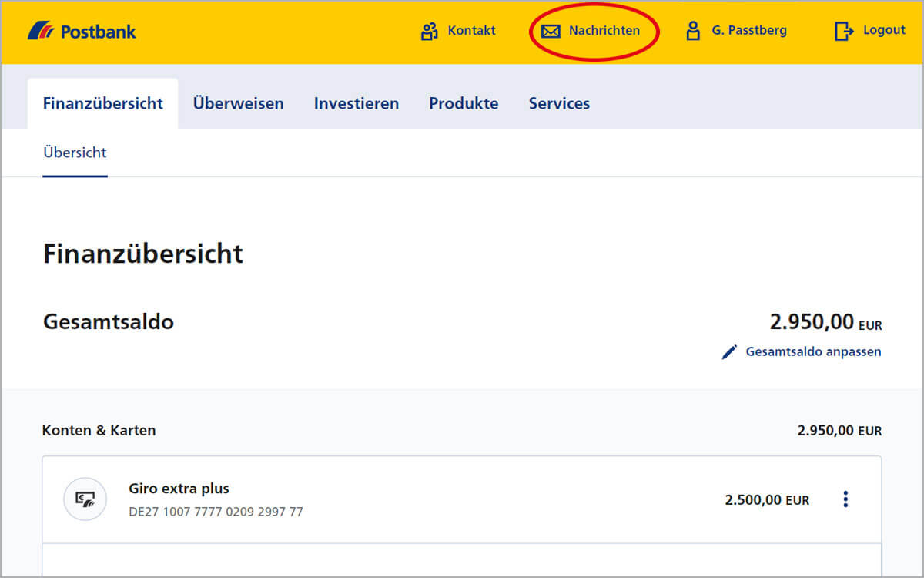Click the user profile icon
The width and height of the screenshot is (924, 578).
tap(693, 31)
